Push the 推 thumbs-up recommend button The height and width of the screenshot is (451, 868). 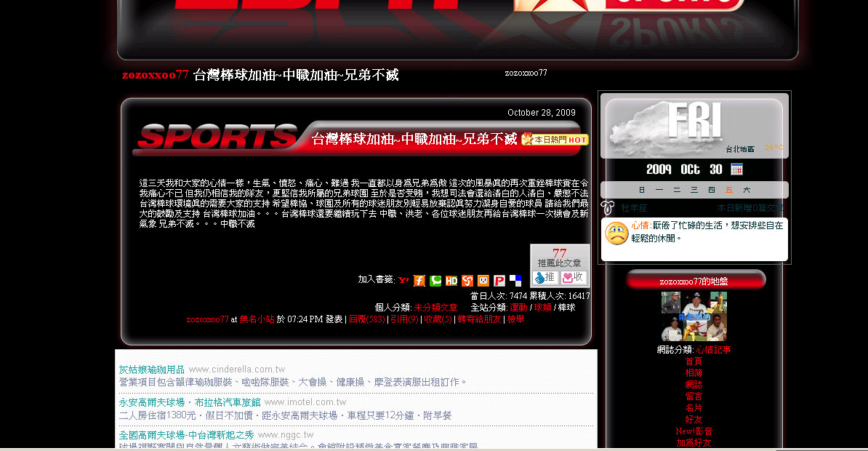[544, 277]
